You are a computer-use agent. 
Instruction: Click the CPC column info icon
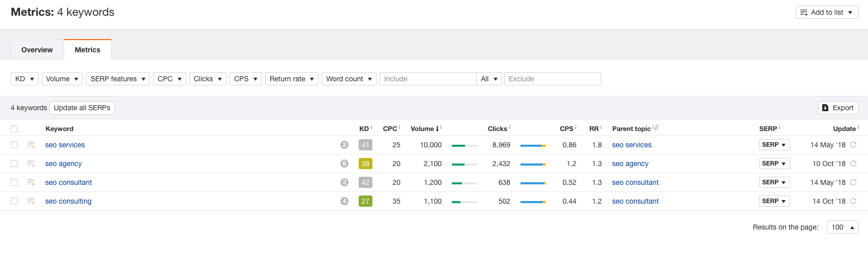[399, 127]
